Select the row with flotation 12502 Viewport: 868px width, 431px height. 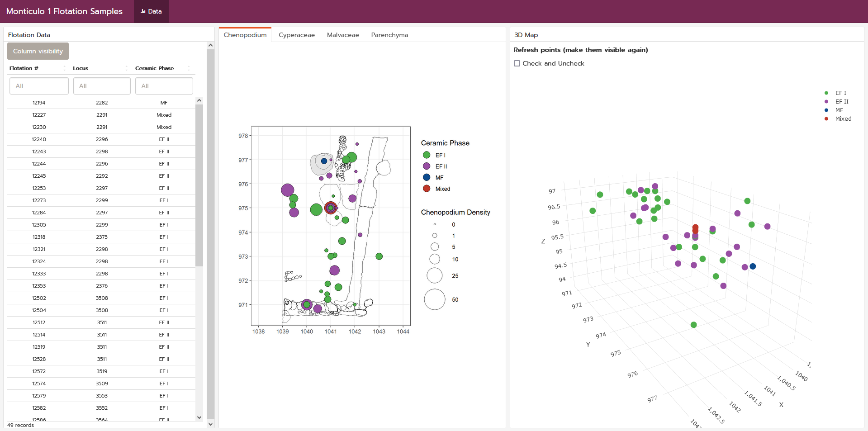[x=101, y=298]
